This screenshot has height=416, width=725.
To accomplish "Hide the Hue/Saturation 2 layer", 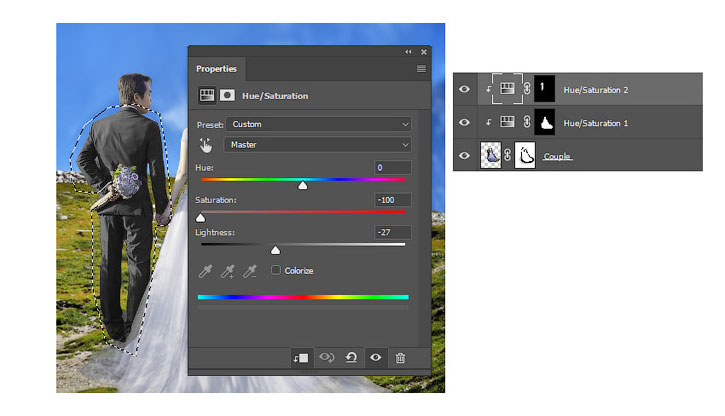I will coord(464,89).
